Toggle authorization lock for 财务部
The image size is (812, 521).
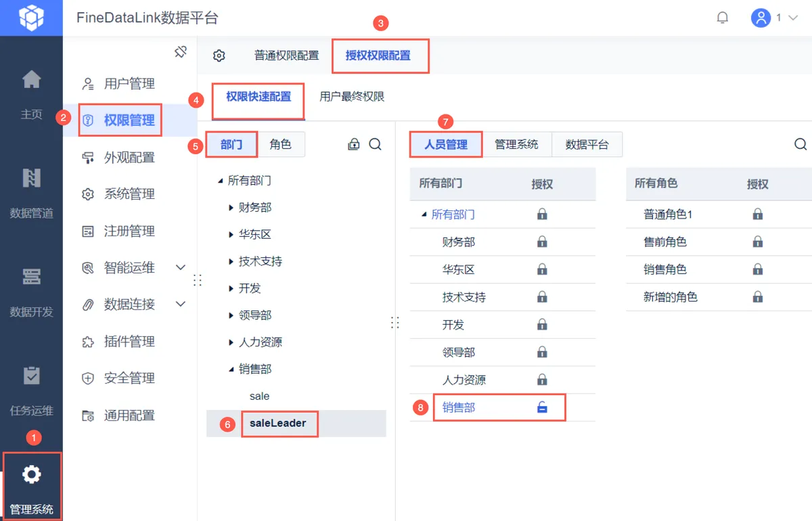pos(542,242)
